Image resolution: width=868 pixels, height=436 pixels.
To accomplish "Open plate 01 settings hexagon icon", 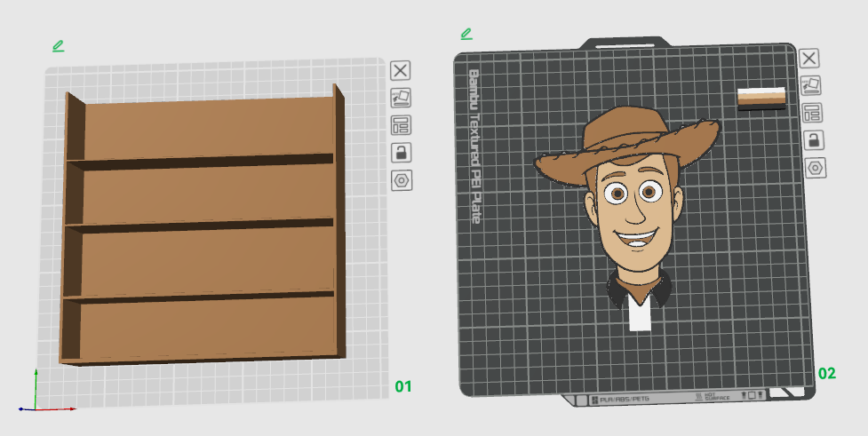I will pyautogui.click(x=402, y=180).
